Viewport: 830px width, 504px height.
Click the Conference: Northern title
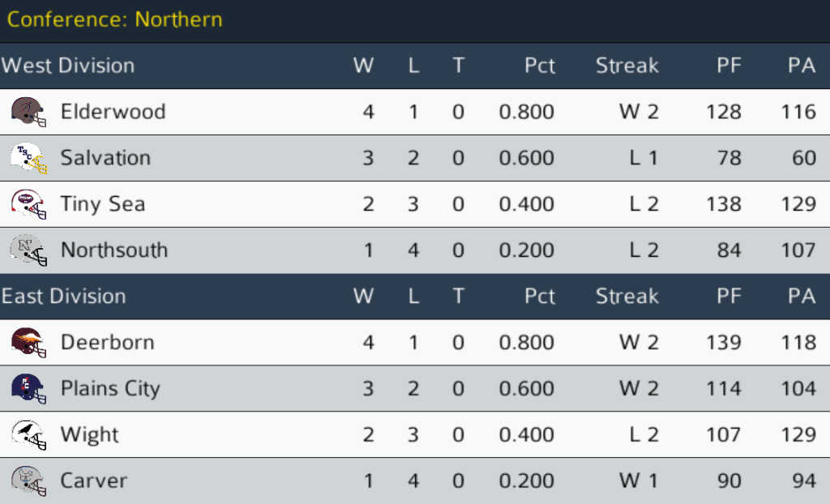(114, 19)
